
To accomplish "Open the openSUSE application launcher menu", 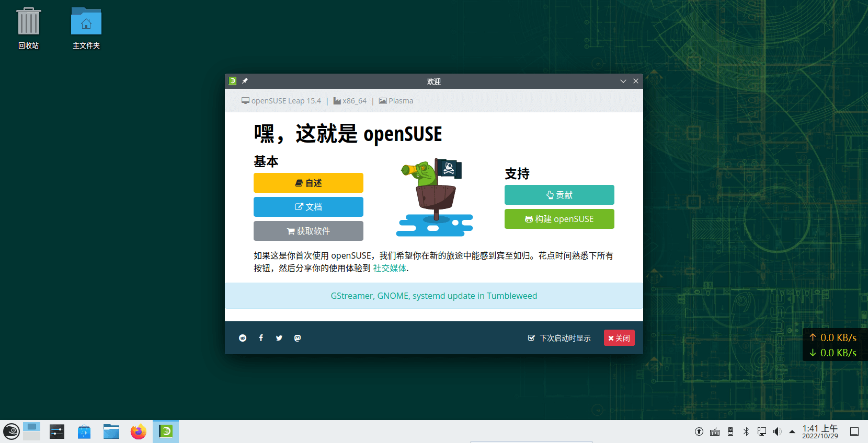I will [x=12, y=432].
